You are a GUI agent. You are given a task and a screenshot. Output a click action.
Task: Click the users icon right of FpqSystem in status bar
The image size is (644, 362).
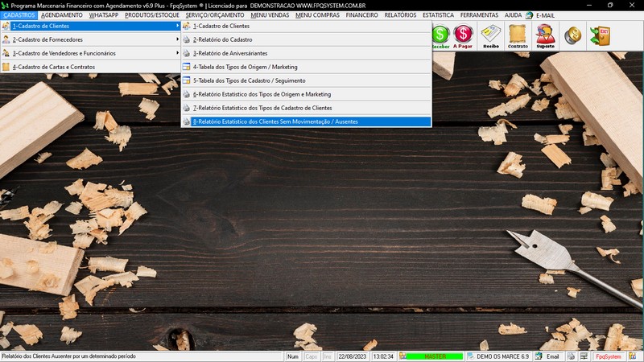click(x=633, y=356)
